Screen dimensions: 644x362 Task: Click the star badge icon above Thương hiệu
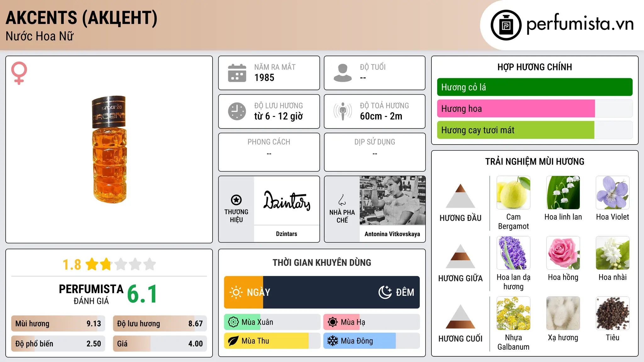[236, 200]
